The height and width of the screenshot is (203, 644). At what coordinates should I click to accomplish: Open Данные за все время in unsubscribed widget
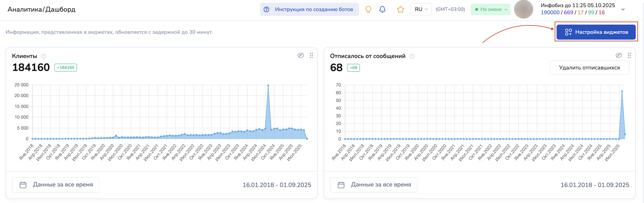[374, 185]
